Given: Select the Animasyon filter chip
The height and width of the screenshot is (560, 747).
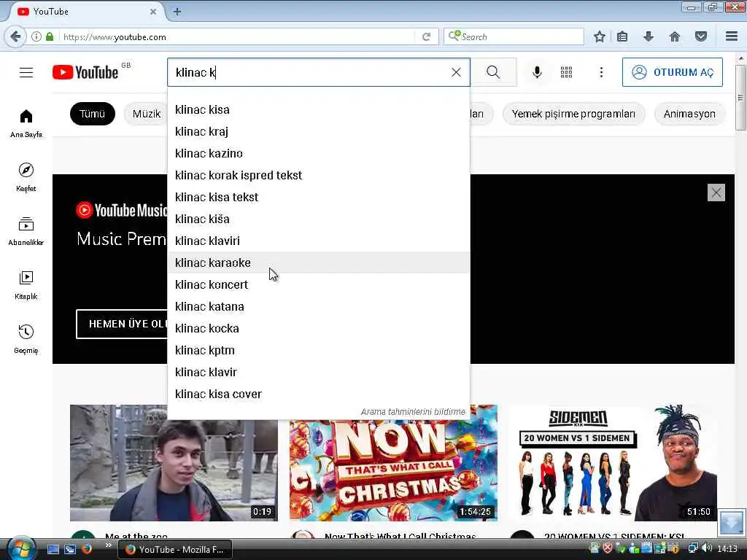Looking at the screenshot, I should coord(689,114).
